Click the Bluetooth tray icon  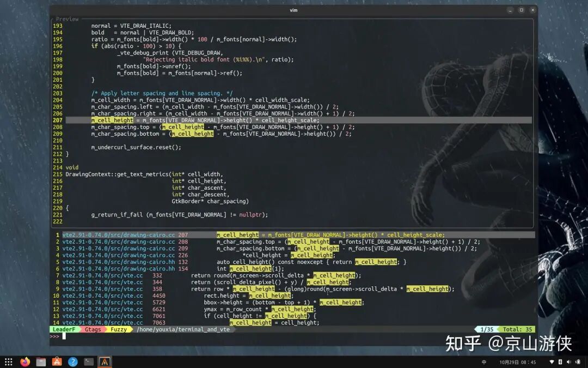(560, 362)
